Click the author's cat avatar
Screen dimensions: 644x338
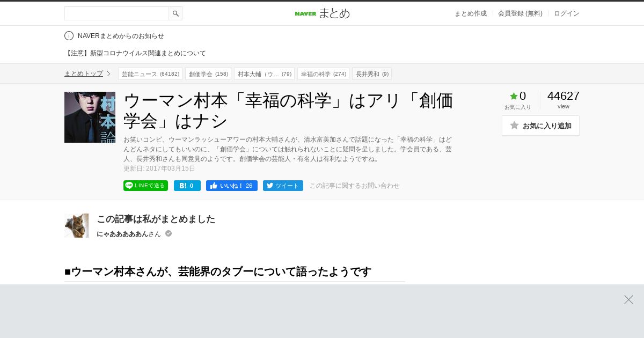(76, 225)
